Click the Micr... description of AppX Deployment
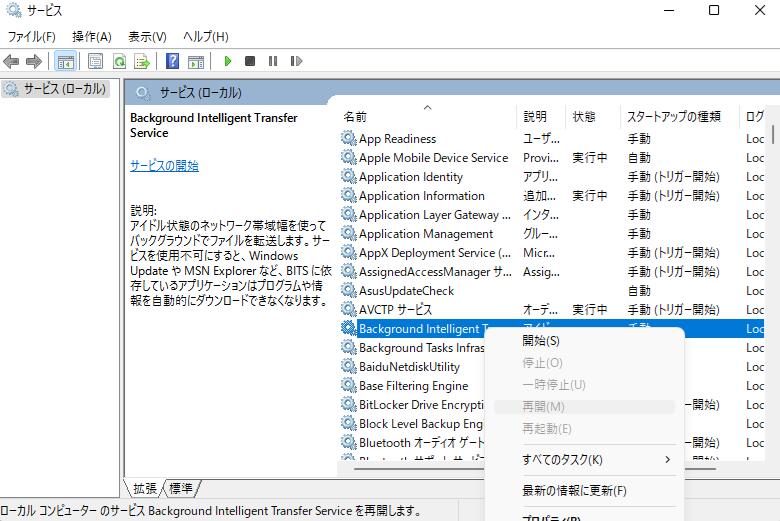Image resolution: width=780 pixels, height=521 pixels. click(539, 253)
